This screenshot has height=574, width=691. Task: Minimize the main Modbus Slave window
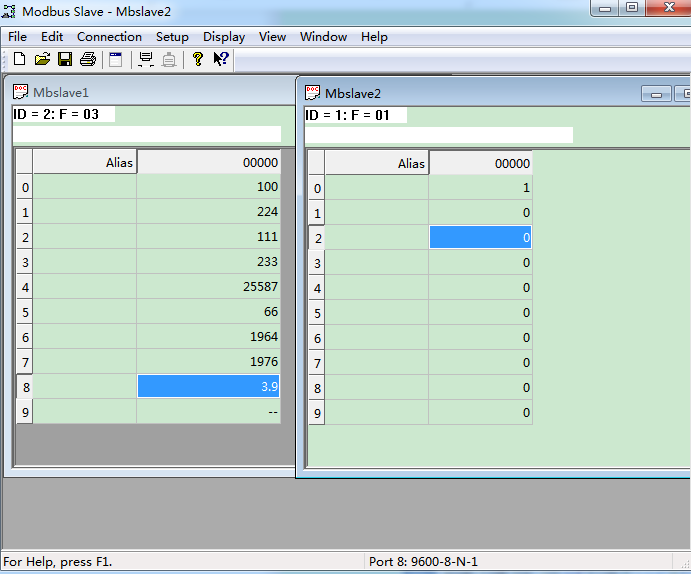(605, 8)
